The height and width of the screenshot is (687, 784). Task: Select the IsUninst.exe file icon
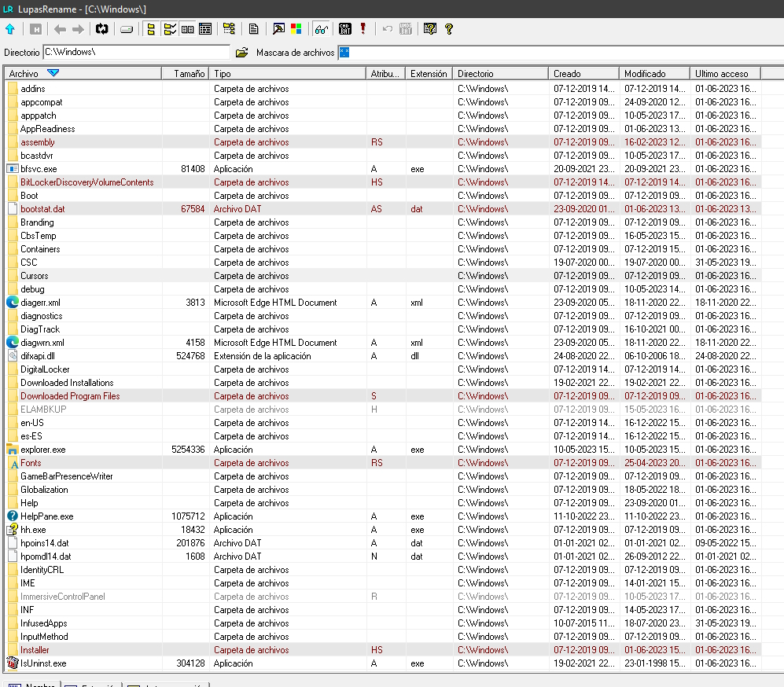[13, 663]
